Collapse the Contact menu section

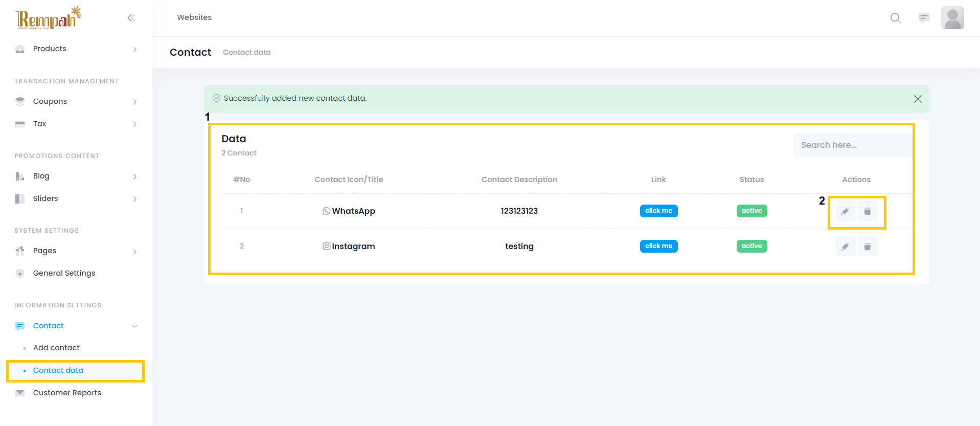click(134, 326)
